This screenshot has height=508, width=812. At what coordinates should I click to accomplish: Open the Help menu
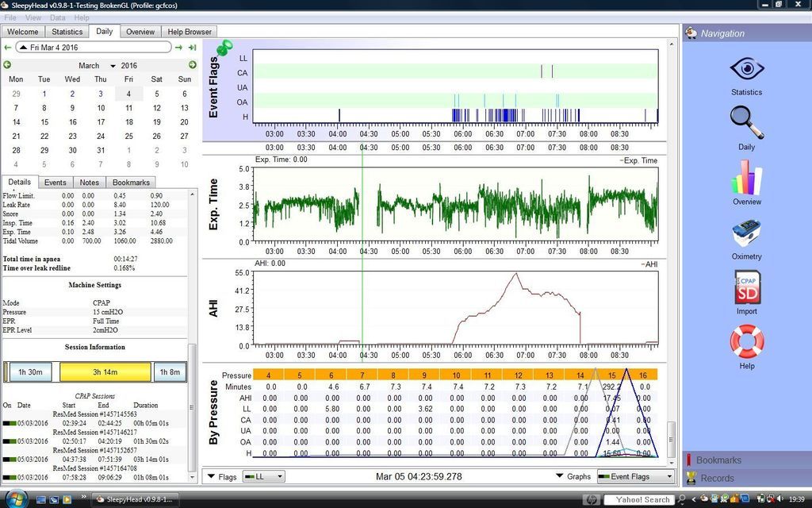82,17
